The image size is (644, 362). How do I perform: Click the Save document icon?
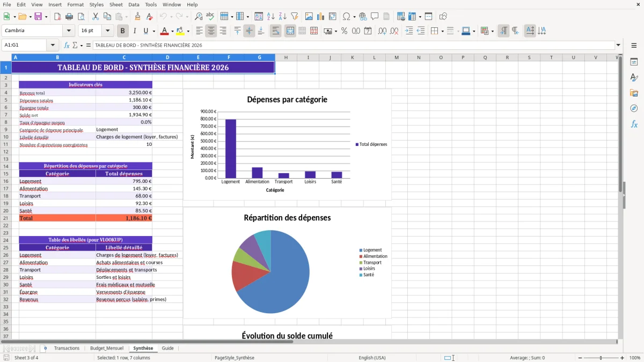click(38, 17)
